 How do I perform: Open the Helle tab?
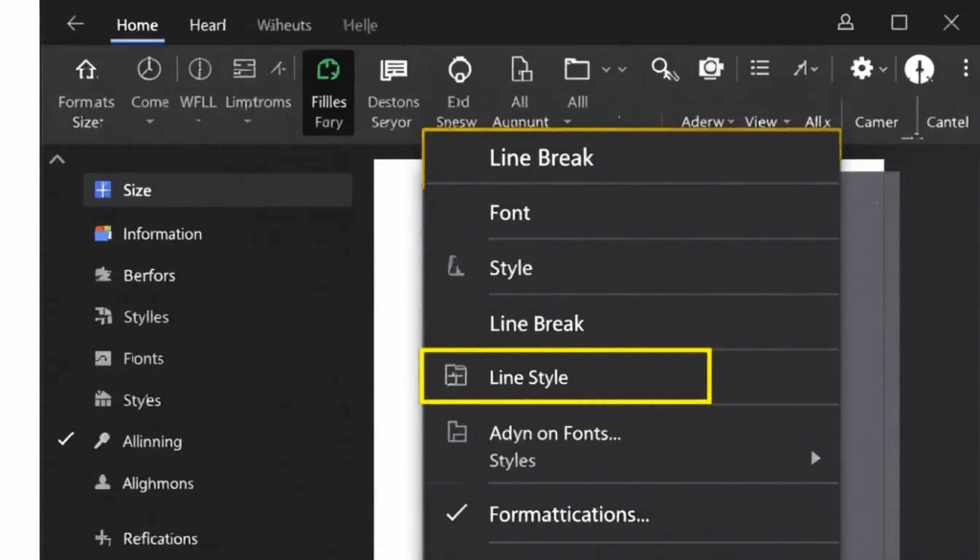(360, 25)
